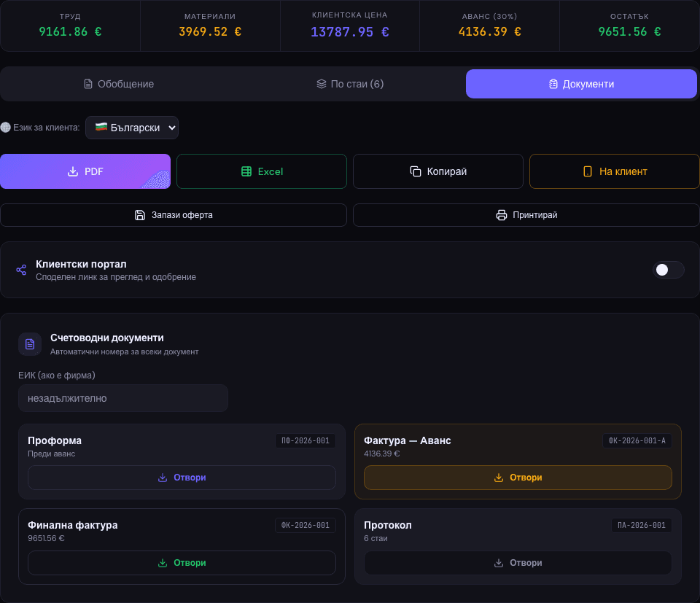
Task: Open the Проформа document
Action: pos(182,478)
